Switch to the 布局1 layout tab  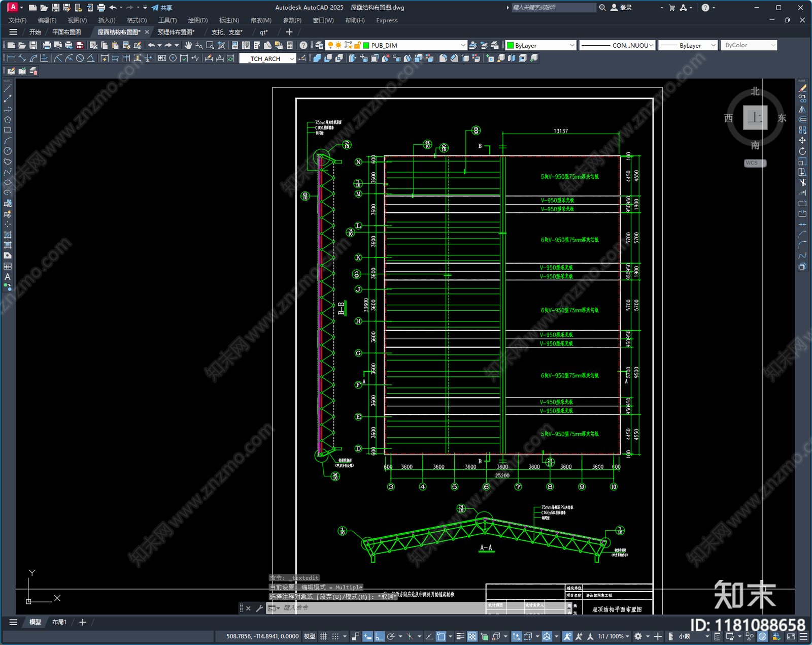pyautogui.click(x=59, y=622)
